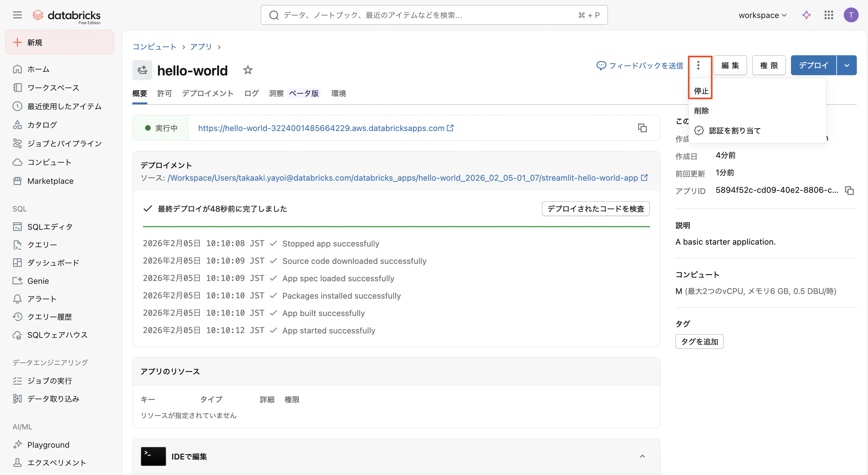
Task: Star the hello-world app
Action: point(248,70)
